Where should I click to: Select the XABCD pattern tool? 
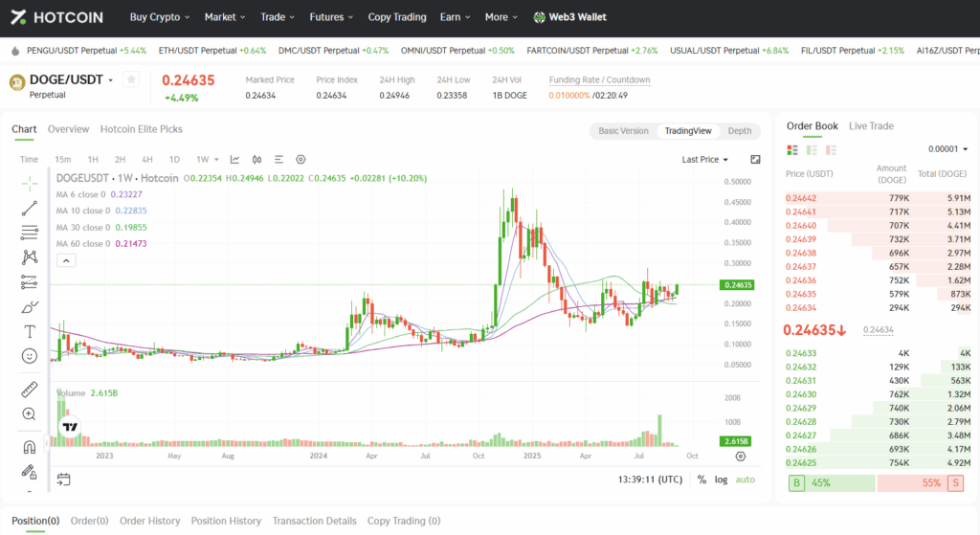pos(30,256)
